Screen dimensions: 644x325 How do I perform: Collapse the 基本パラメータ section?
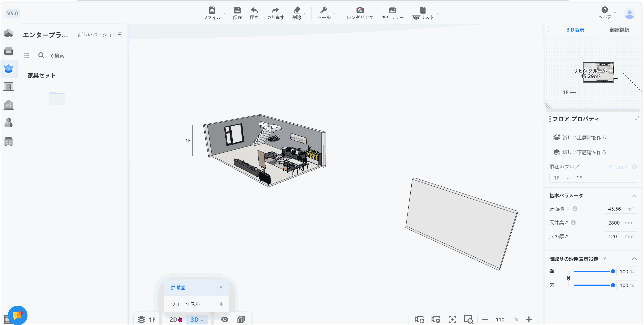634,196
